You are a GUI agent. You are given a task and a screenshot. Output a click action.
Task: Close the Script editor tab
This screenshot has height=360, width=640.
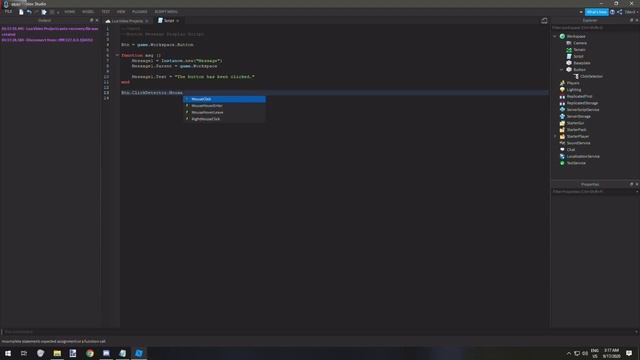pyautogui.click(x=178, y=21)
